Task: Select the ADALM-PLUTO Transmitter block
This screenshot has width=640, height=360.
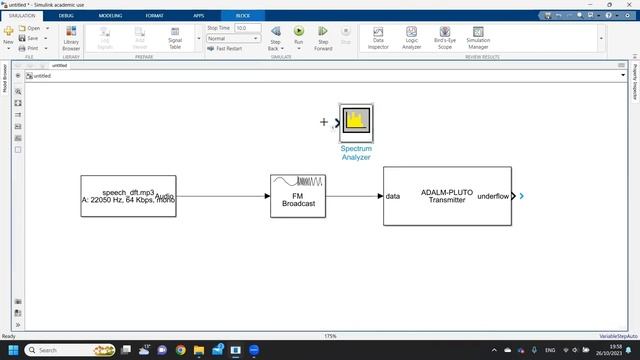Action: coord(447,196)
